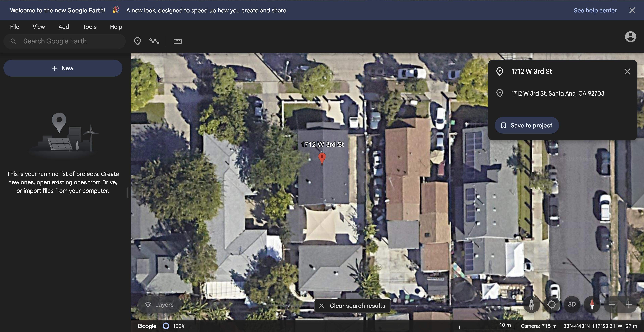This screenshot has height=332, width=644.
Task: Click the search magnifier icon
Action: pos(13,41)
